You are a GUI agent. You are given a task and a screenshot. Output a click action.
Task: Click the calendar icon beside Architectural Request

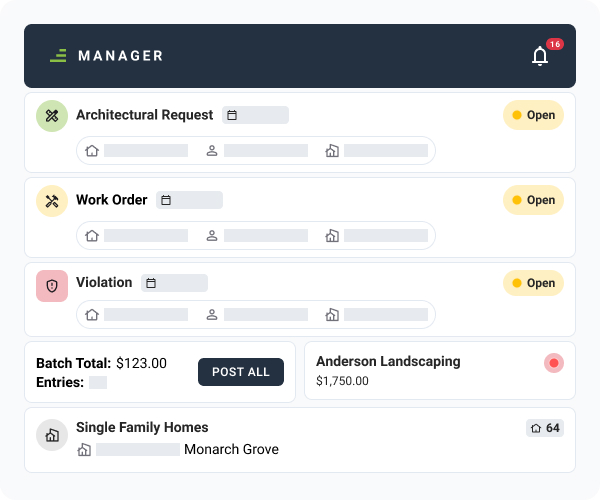[x=232, y=115]
